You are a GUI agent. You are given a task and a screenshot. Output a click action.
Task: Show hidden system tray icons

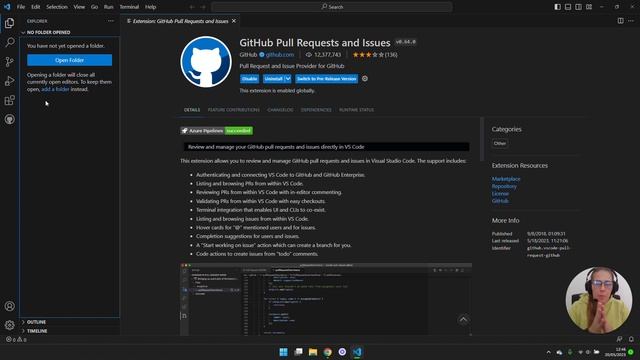click(x=549, y=352)
